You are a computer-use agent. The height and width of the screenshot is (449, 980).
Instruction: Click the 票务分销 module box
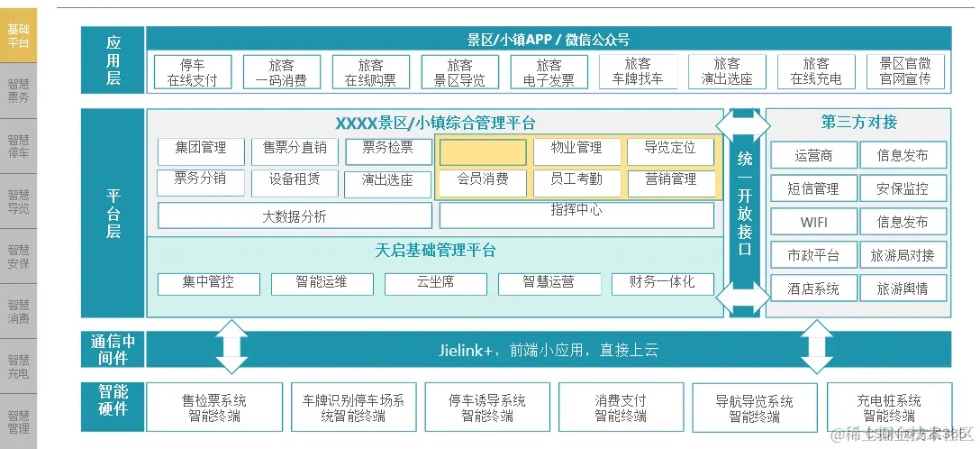tap(201, 183)
